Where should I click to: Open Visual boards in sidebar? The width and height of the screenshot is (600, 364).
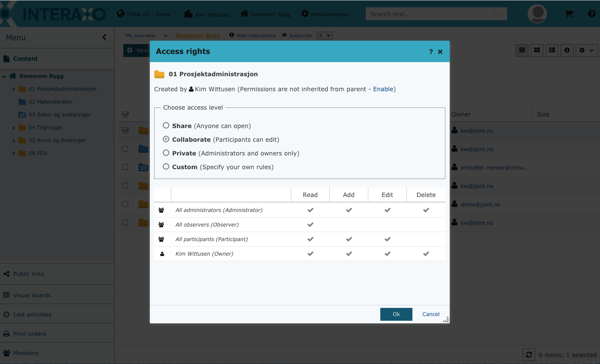pos(32,295)
